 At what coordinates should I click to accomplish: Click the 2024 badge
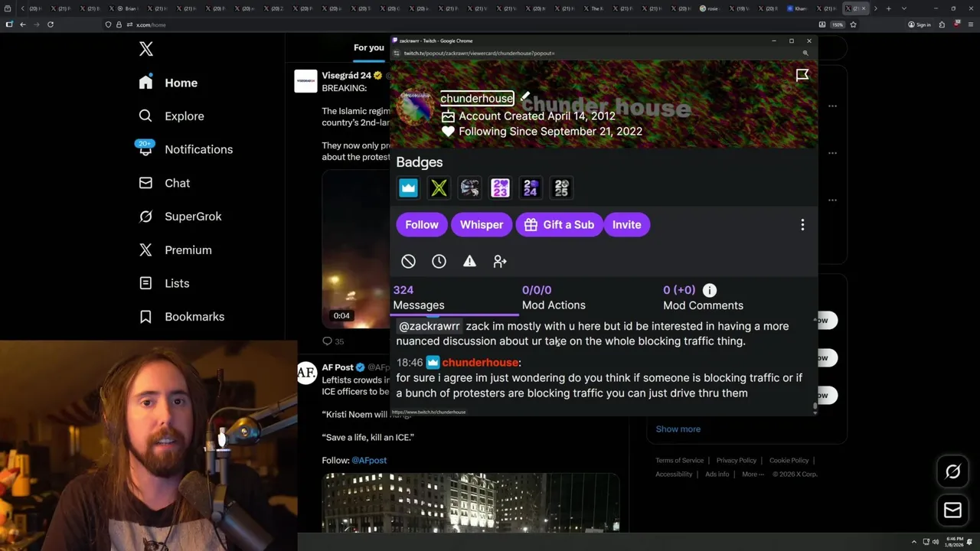531,187
